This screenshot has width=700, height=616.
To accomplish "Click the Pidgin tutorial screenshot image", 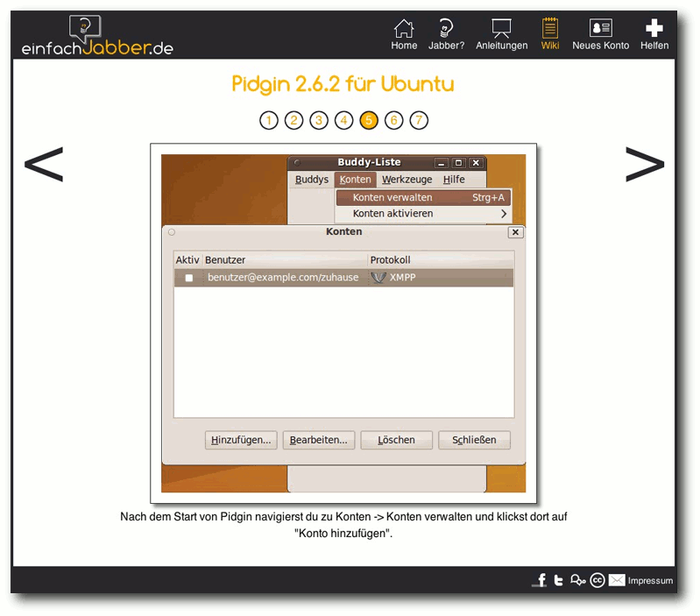I will click(343, 323).
